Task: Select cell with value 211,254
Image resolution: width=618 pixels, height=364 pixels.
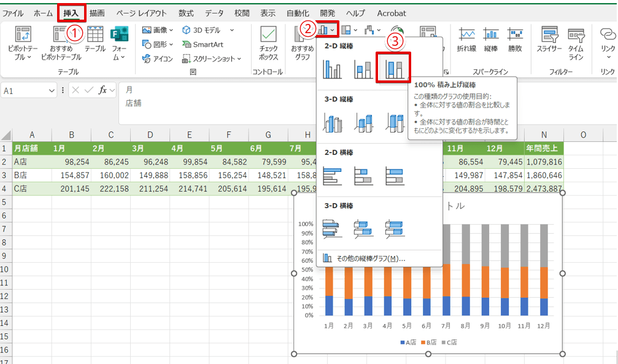Action: pos(150,188)
